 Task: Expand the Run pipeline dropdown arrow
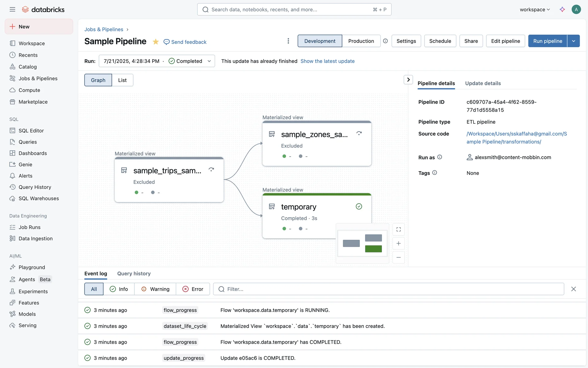(573, 41)
